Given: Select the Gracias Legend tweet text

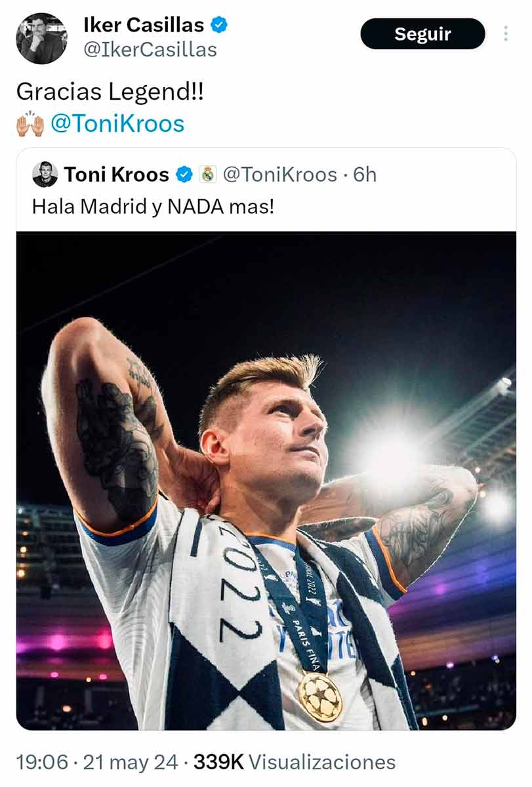Looking at the screenshot, I should pyautogui.click(x=110, y=92).
